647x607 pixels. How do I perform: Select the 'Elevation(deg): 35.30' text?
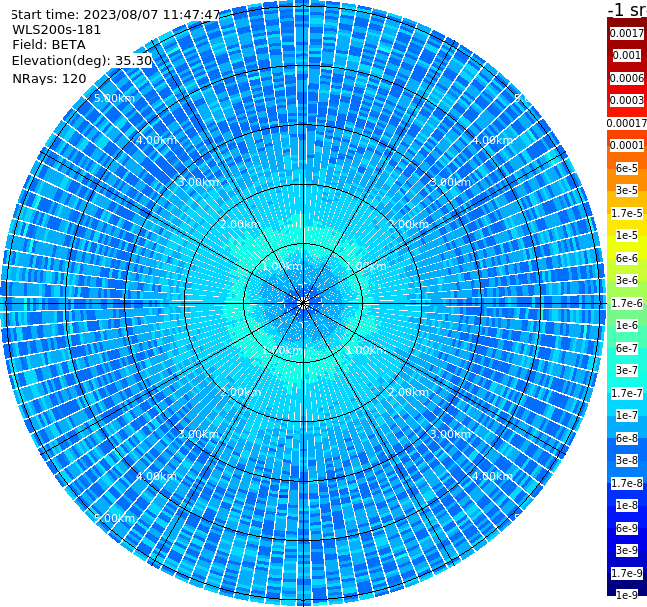click(x=82, y=61)
